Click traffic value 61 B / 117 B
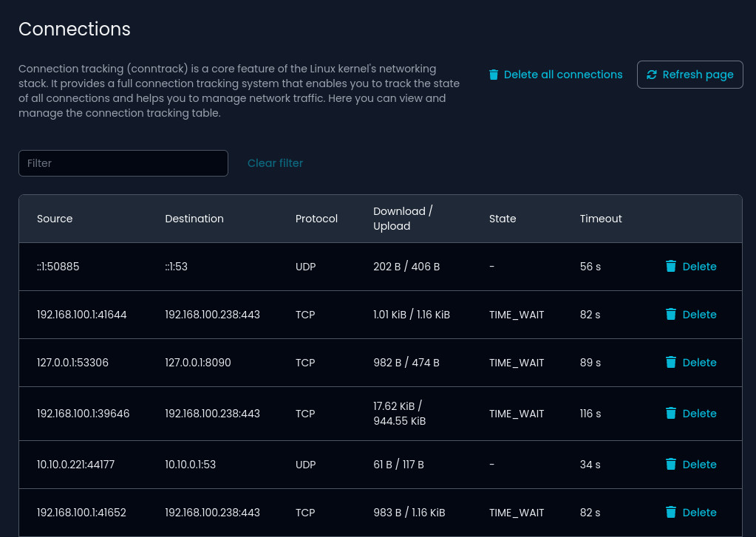The height and width of the screenshot is (537, 756). click(398, 465)
